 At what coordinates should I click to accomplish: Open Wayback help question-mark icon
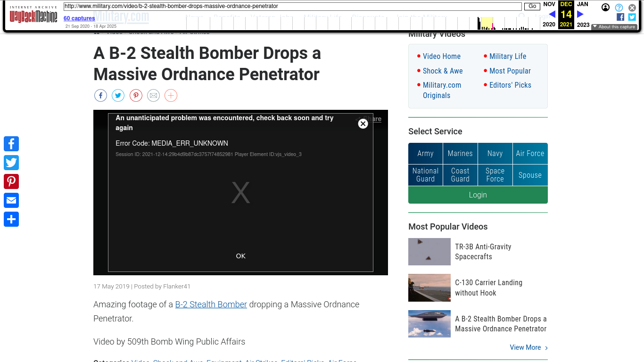[619, 8]
